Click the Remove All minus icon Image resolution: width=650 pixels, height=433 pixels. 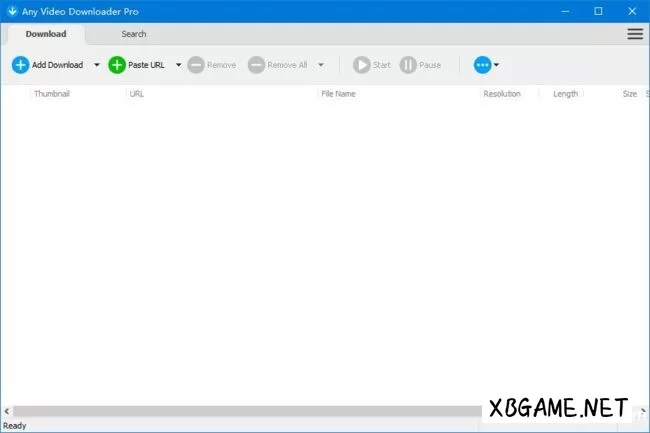pyautogui.click(x=256, y=65)
